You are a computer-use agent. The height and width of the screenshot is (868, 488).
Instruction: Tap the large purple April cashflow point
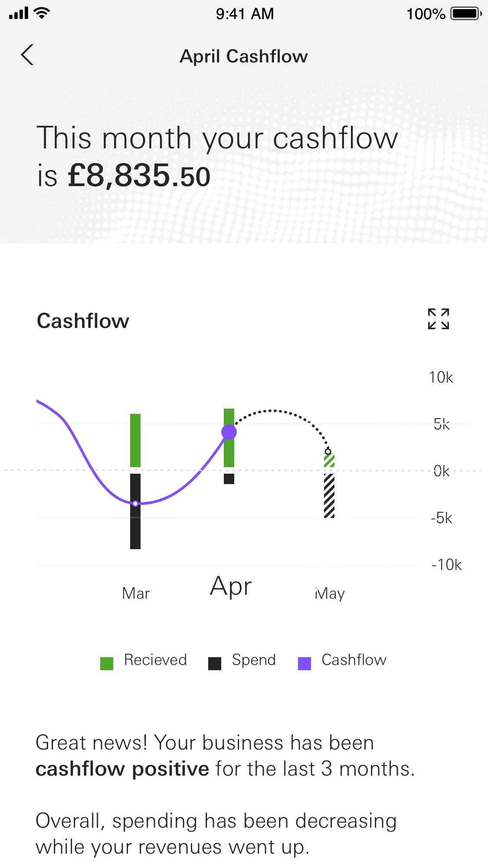click(229, 432)
